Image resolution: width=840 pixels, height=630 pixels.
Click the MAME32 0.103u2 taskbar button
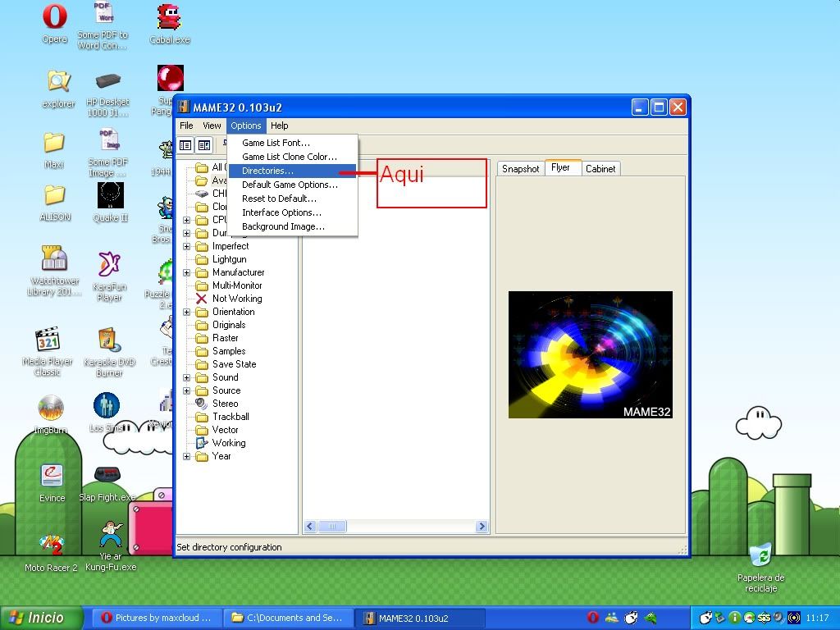tap(421, 618)
